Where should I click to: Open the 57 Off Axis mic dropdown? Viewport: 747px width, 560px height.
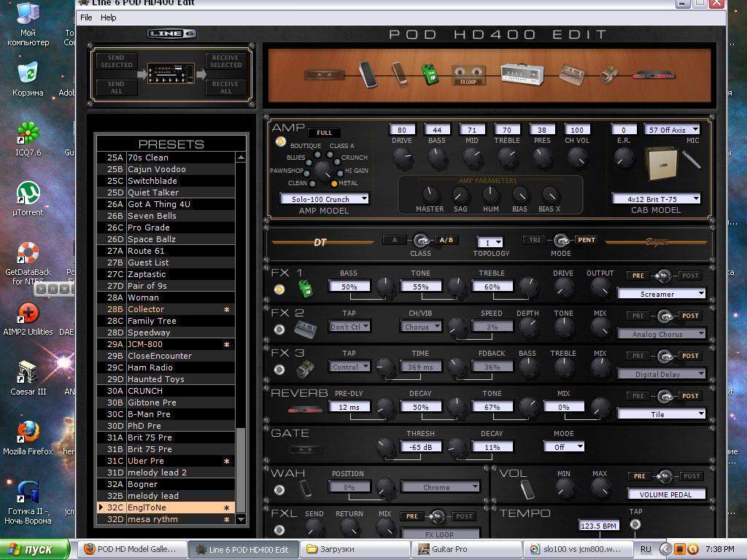(x=673, y=130)
